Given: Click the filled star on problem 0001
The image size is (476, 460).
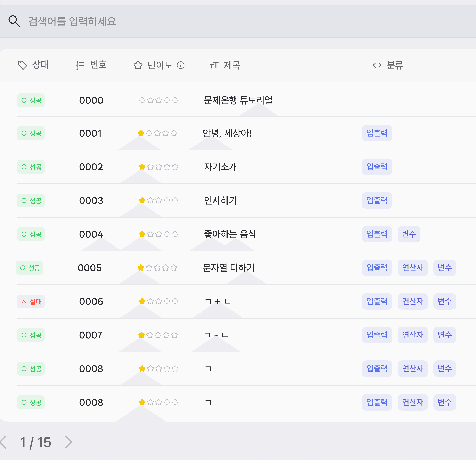Looking at the screenshot, I should click(x=141, y=133).
